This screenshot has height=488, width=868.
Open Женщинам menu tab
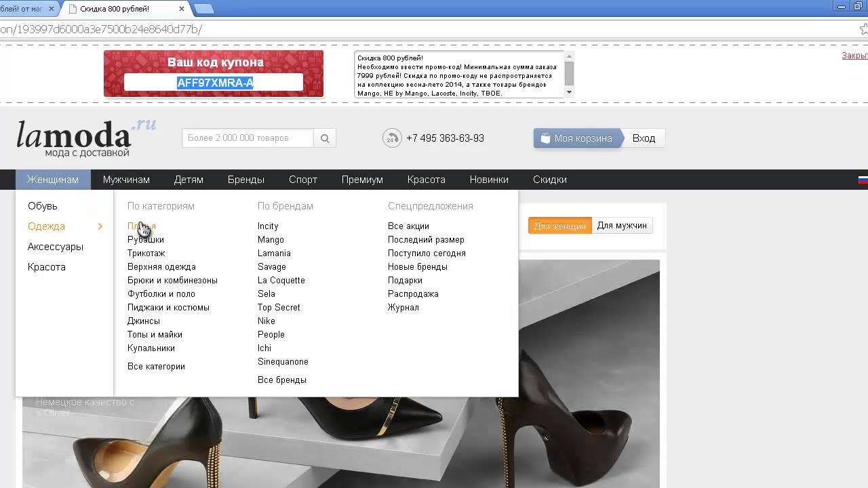click(53, 180)
